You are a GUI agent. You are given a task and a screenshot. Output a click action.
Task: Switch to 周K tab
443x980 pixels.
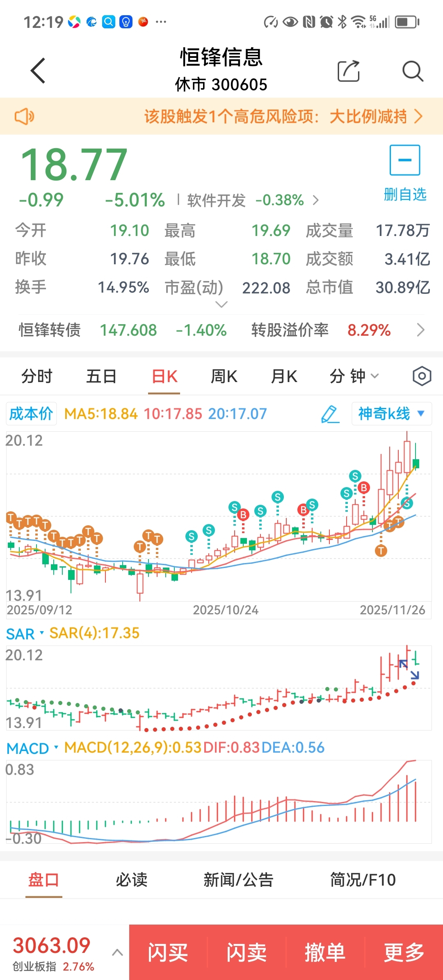224,376
